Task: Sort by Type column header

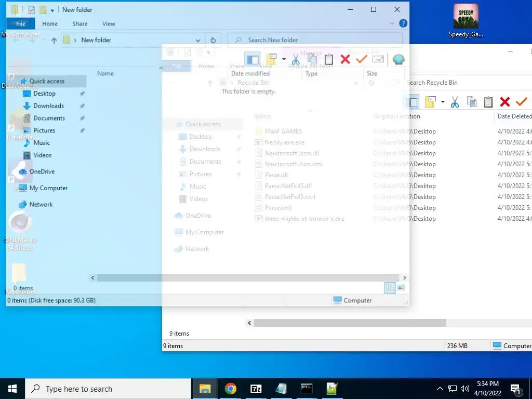Action: coord(312,73)
